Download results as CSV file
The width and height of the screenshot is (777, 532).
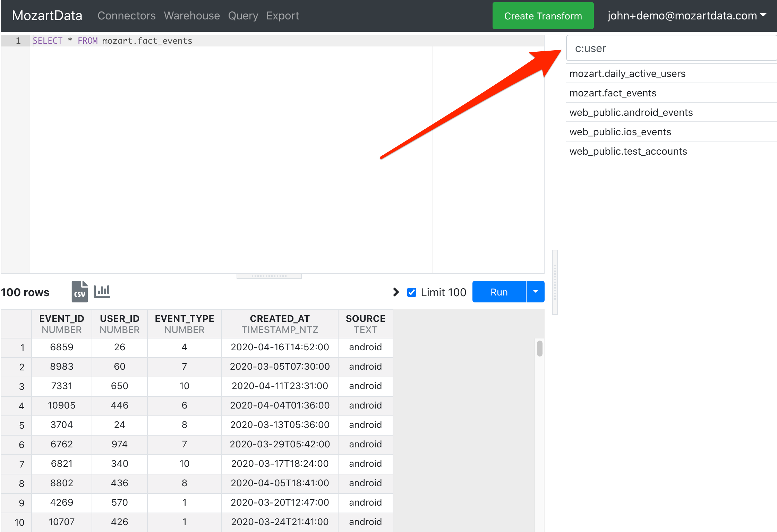click(79, 292)
